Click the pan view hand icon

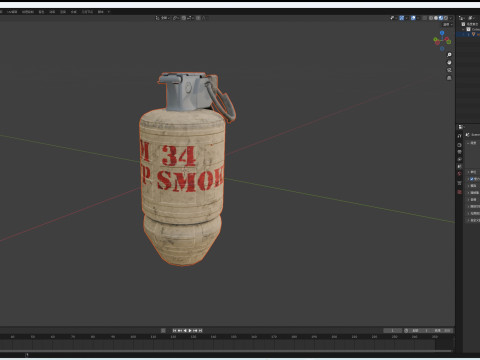pos(449,62)
